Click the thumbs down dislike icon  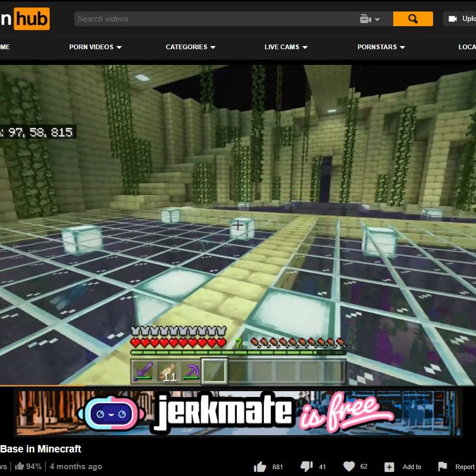pos(307,467)
